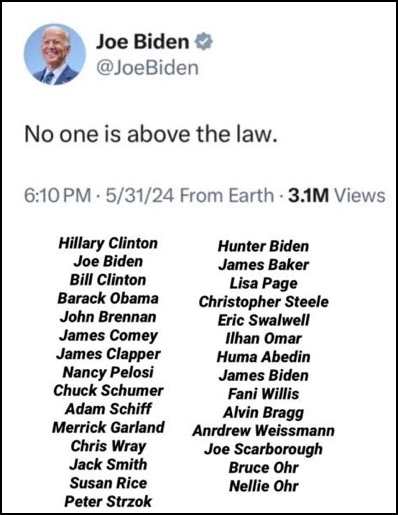Click the tweet text 'No one is above the law.'
This screenshot has height=515, width=398.
pos(151,134)
